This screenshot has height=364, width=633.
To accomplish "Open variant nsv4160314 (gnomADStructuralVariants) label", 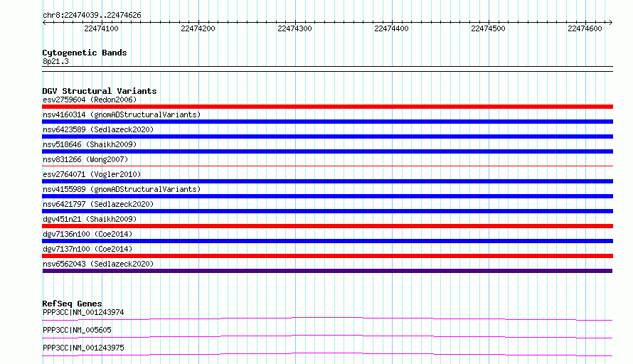I will [122, 114].
